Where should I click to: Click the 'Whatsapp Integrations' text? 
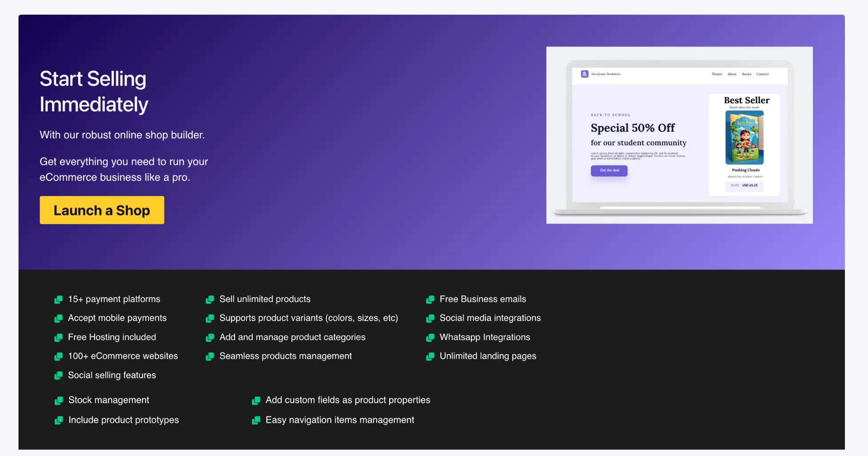point(485,337)
